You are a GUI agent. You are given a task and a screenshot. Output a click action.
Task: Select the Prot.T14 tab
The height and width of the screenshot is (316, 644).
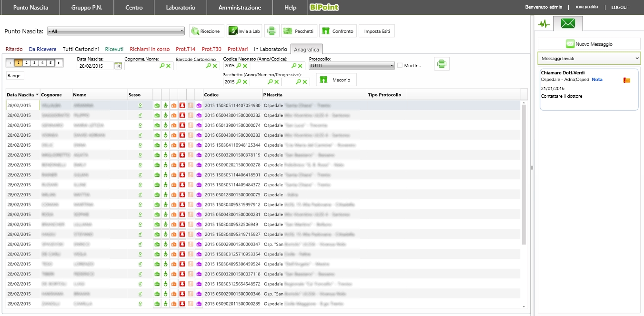click(185, 49)
